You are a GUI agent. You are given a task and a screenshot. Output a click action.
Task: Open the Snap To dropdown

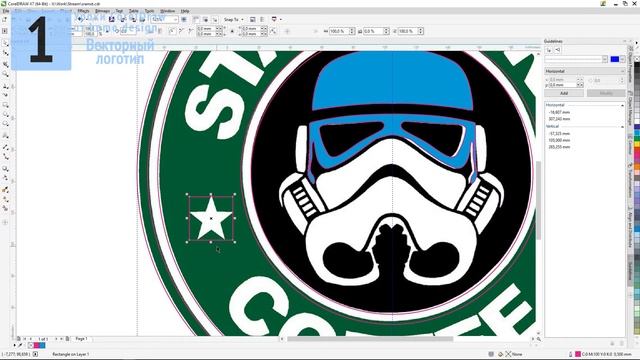coord(233,19)
